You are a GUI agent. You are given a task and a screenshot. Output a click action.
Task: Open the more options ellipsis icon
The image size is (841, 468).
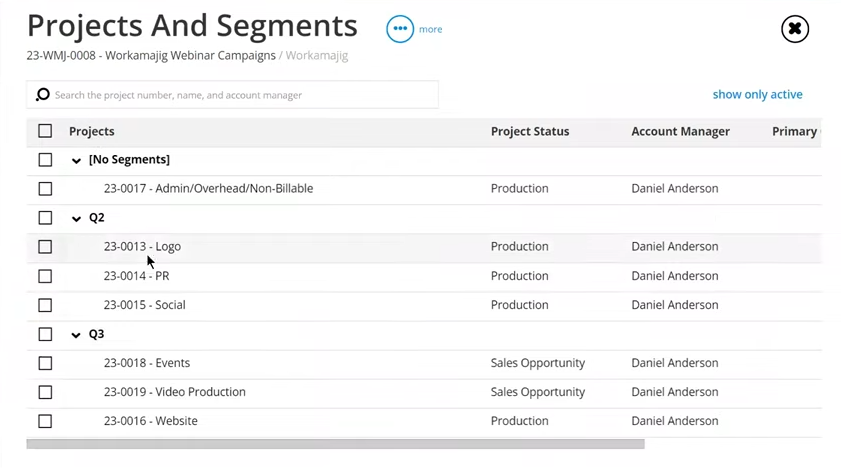point(400,29)
